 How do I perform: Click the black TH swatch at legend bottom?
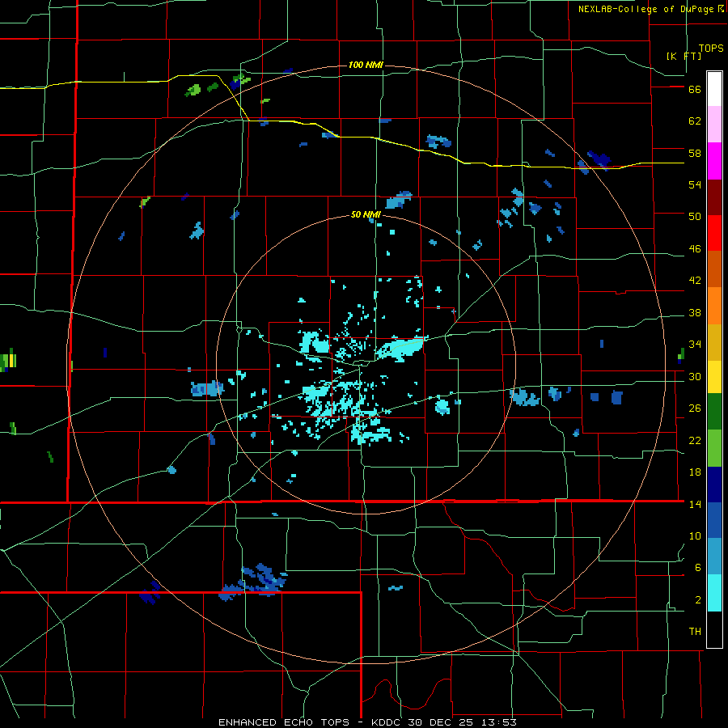(x=714, y=629)
